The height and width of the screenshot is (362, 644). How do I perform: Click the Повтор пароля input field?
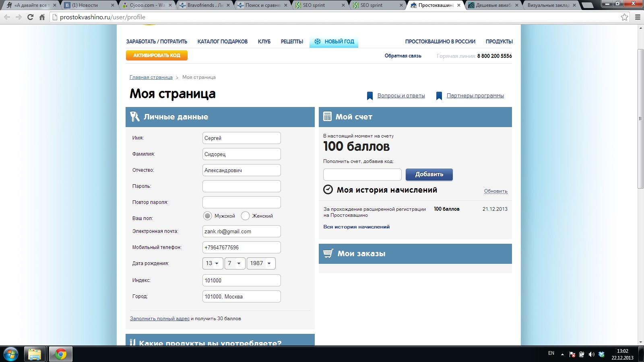click(x=242, y=202)
